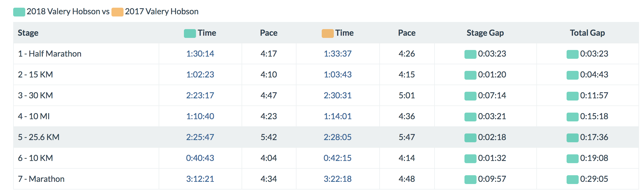Click the Stage column header

coord(28,33)
